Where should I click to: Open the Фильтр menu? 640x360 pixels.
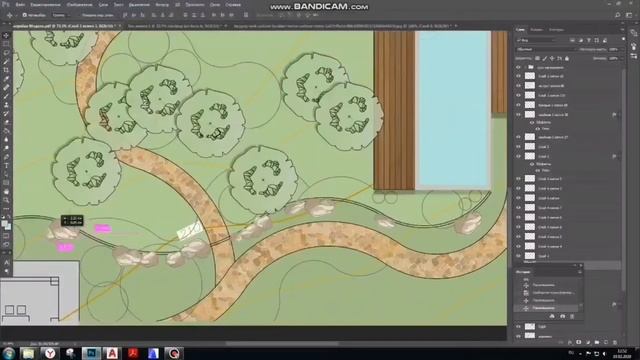click(x=162, y=5)
